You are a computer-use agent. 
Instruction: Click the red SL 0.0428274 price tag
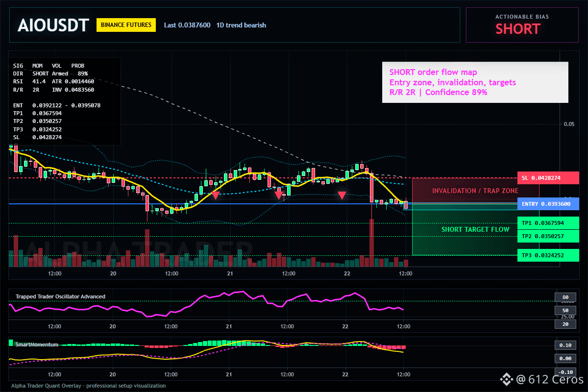click(548, 178)
